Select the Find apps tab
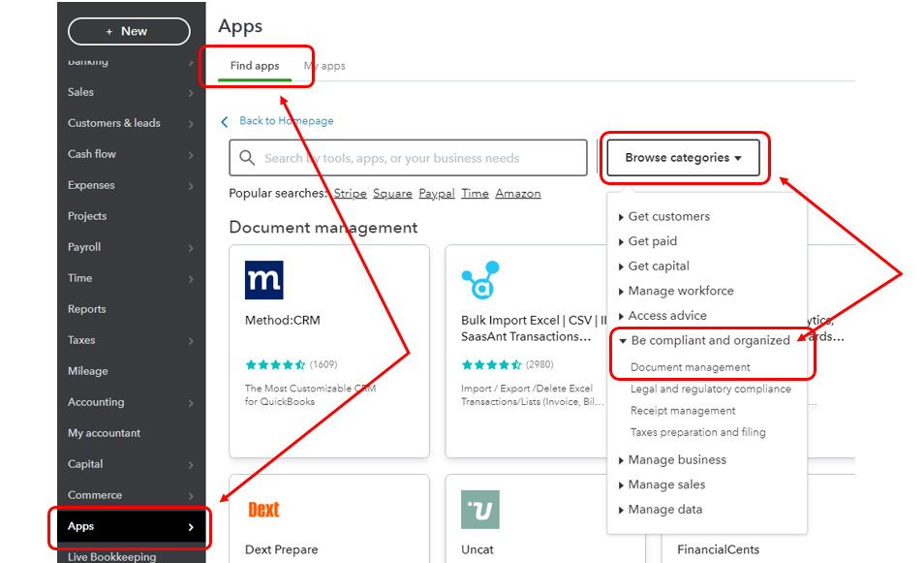 pos(255,66)
